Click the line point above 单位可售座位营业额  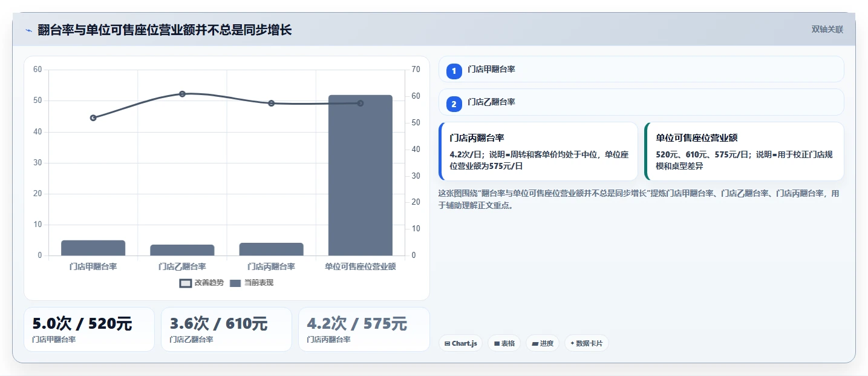click(361, 103)
